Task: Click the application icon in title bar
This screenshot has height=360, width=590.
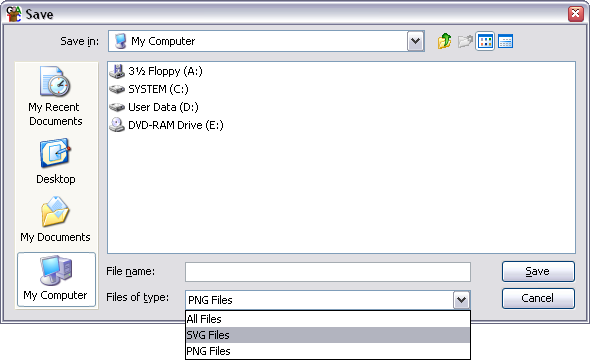Action: 14,14
